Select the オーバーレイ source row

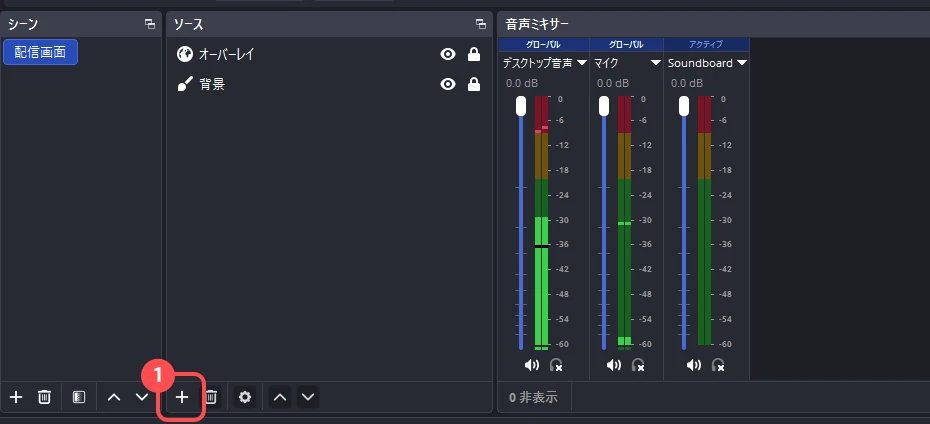(329, 55)
